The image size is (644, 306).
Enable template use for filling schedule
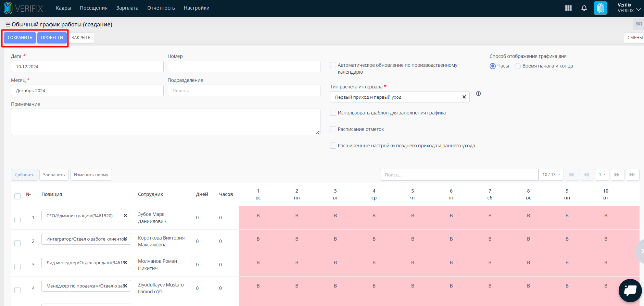[x=333, y=113]
